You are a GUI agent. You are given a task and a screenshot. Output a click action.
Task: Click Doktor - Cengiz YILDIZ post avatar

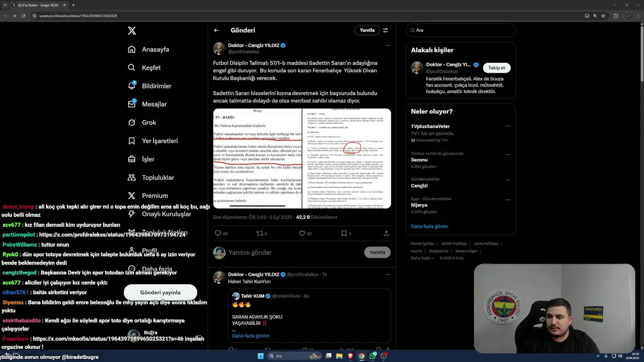[219, 48]
